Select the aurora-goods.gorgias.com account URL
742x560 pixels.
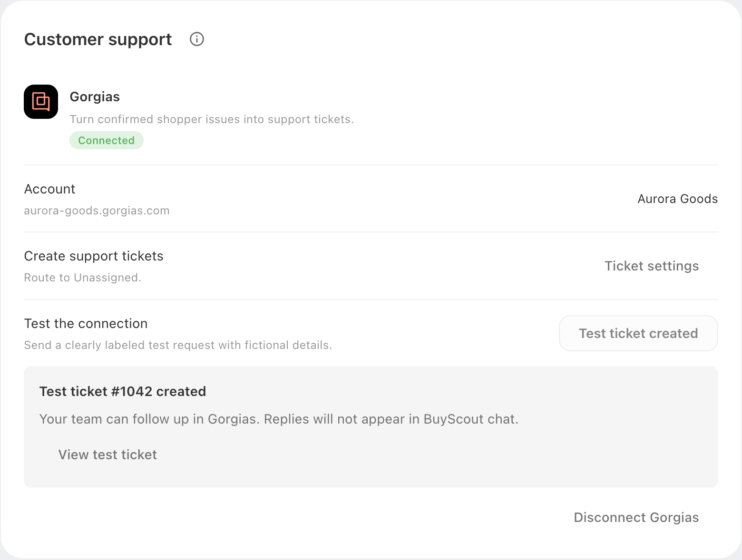pyautogui.click(x=97, y=211)
